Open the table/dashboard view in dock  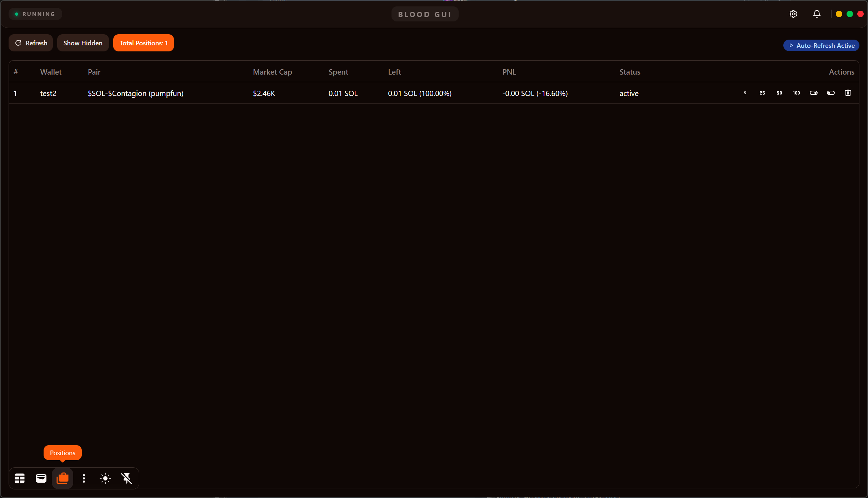point(20,478)
